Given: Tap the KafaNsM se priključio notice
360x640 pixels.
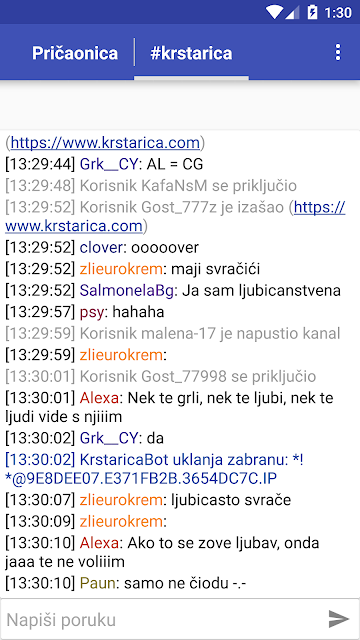Looking at the screenshot, I should pyautogui.click(x=151, y=186).
